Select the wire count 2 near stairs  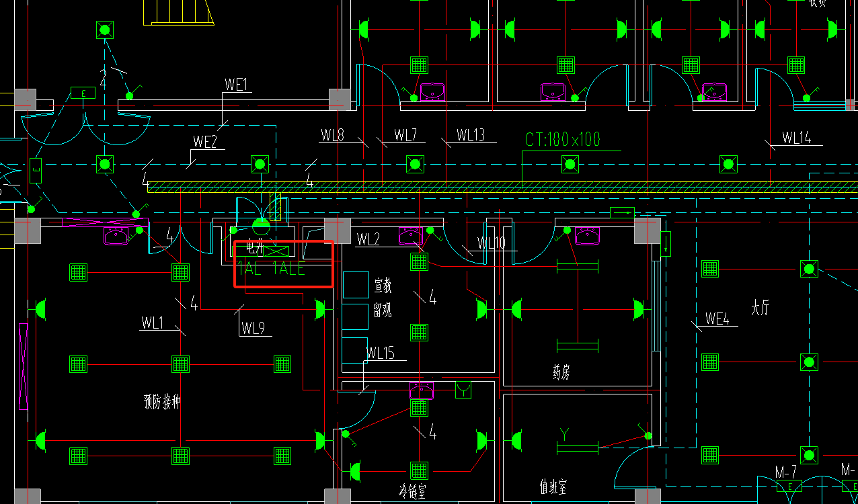pos(104,78)
